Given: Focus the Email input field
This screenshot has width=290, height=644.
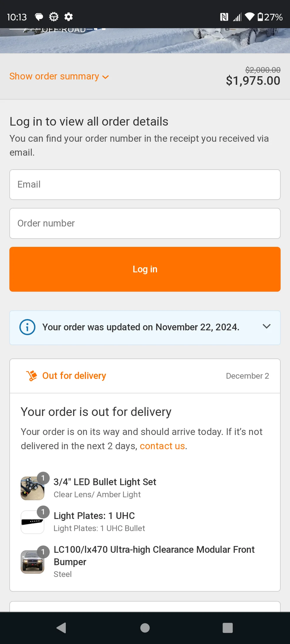Looking at the screenshot, I should [x=145, y=185].
